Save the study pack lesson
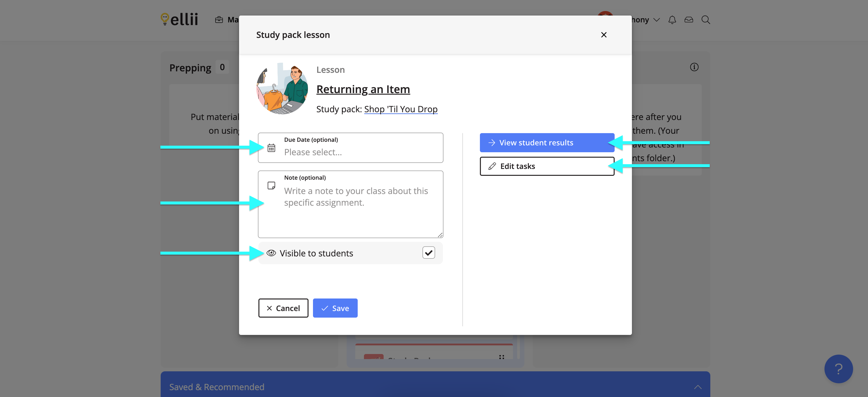This screenshot has width=868, height=397. 335,308
